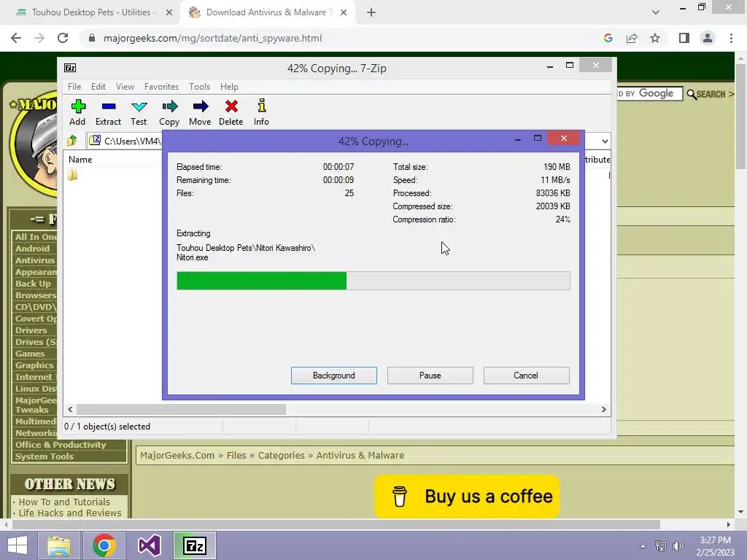Open Life Hacks and Reviews link
Image resolution: width=747 pixels, height=560 pixels.
tap(70, 513)
